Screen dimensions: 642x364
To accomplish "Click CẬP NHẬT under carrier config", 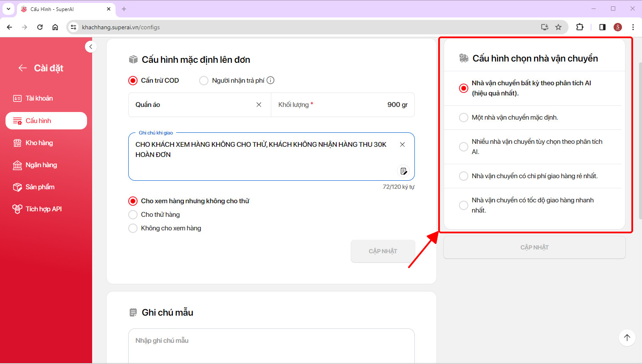I will point(535,247).
